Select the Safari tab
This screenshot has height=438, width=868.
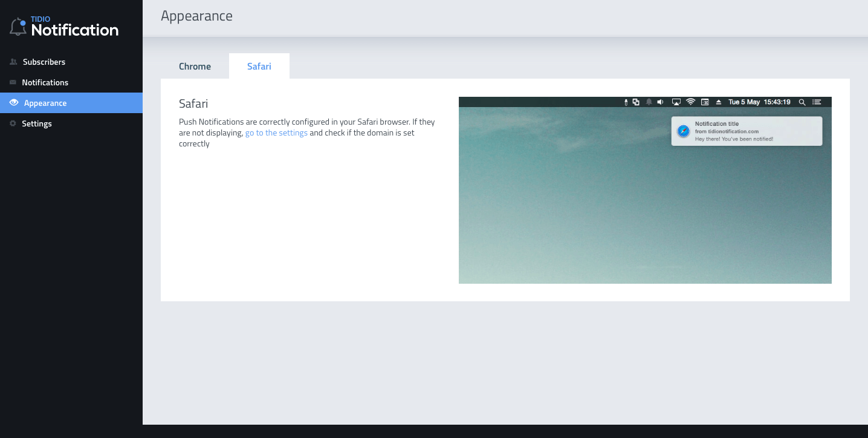pos(259,67)
